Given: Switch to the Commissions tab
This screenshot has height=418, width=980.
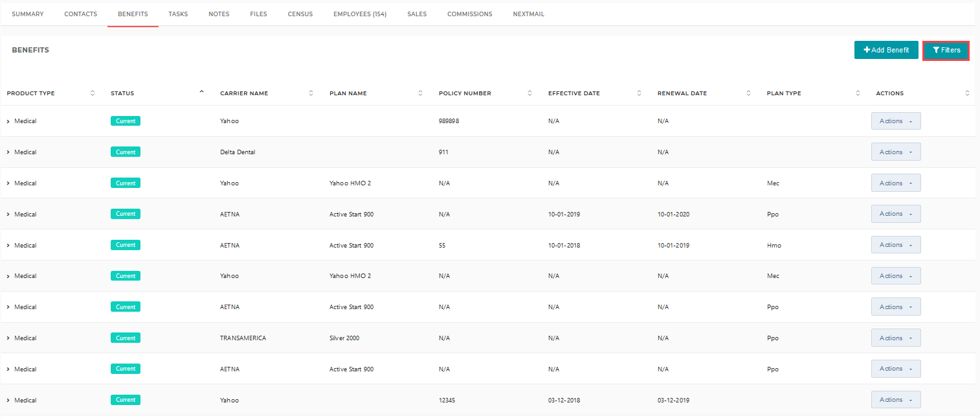Looking at the screenshot, I should coord(470,14).
